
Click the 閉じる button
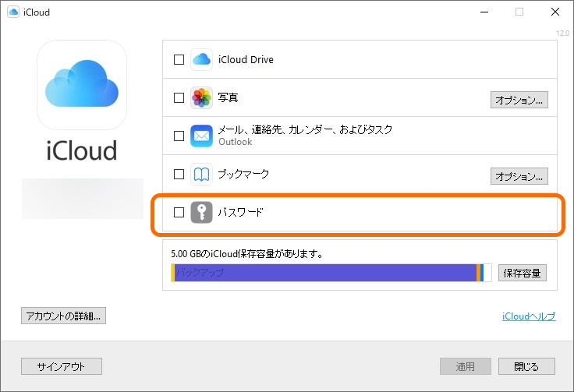tap(526, 366)
